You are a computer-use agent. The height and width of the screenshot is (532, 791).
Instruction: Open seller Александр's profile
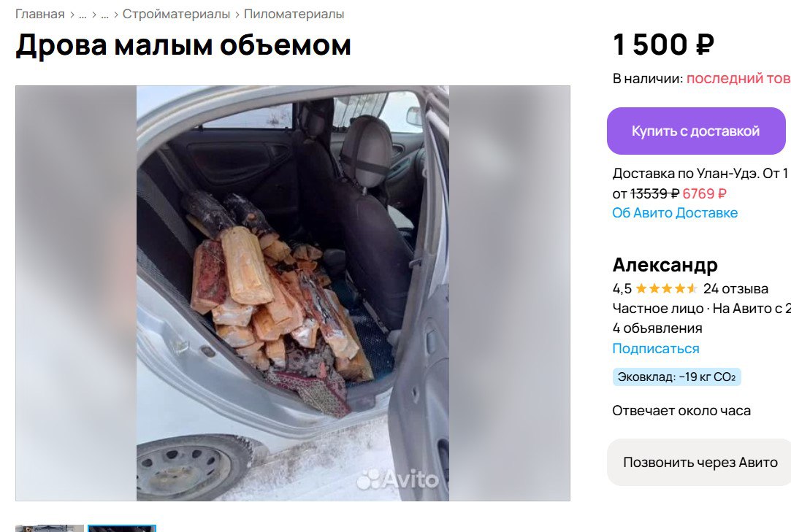click(x=665, y=265)
